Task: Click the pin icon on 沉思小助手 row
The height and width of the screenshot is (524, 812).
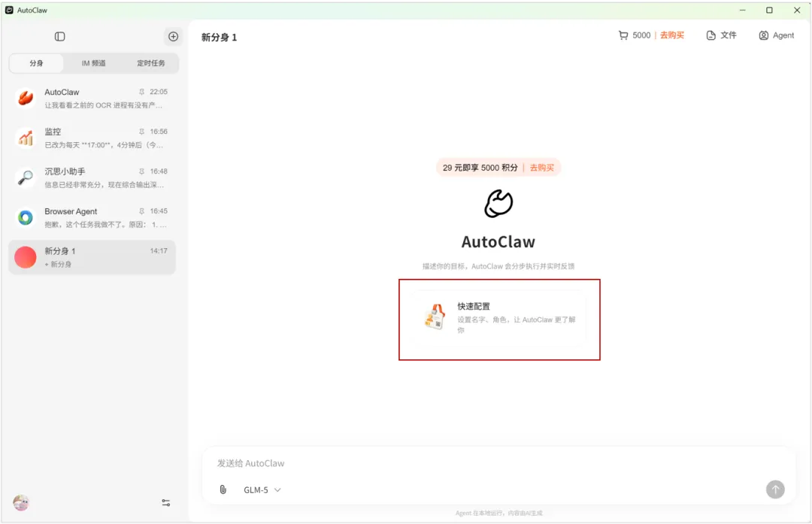Action: (x=141, y=171)
